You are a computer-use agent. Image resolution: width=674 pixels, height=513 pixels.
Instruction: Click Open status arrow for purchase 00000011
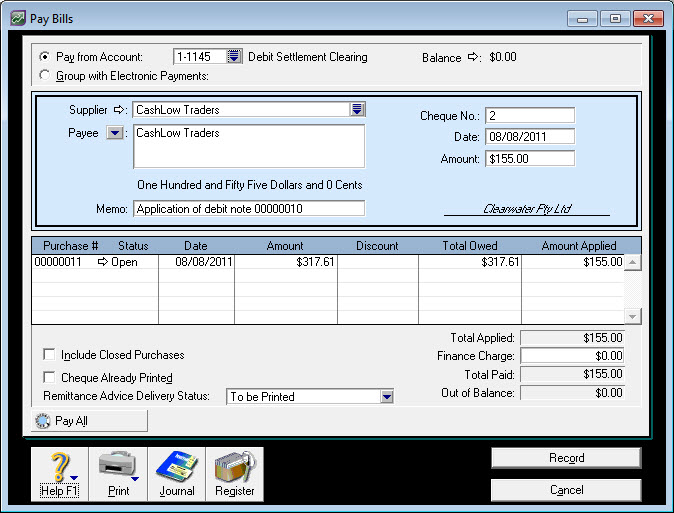click(x=103, y=261)
